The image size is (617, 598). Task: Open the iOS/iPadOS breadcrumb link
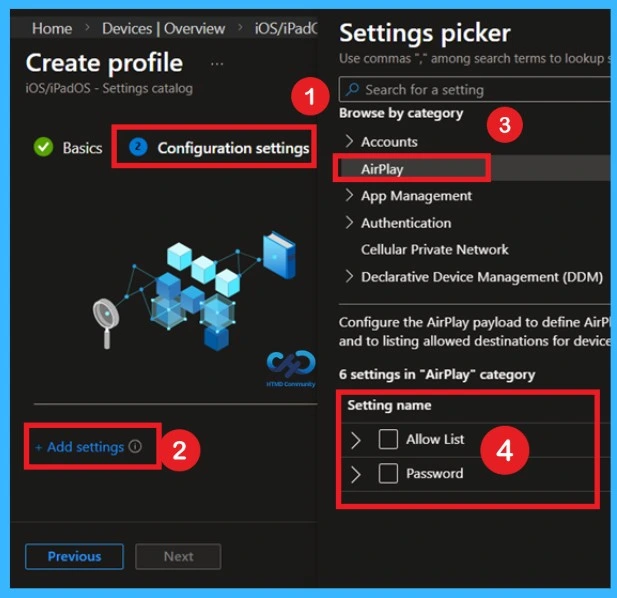(x=286, y=29)
